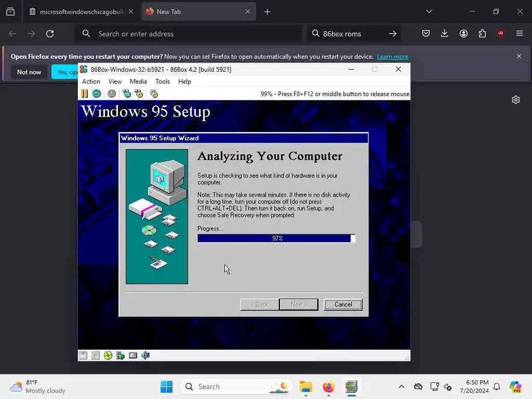The height and width of the screenshot is (399, 532).
Task: Click the network status bar icon
Action: click(121, 355)
